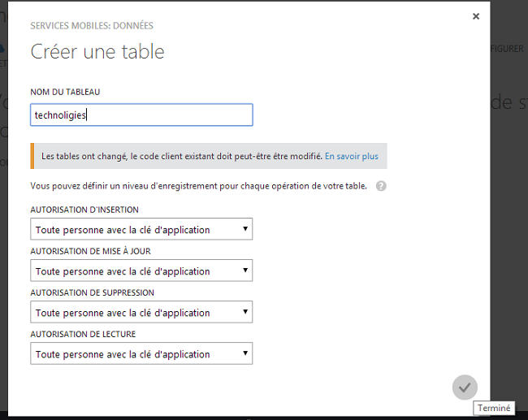Click the Services Mobiles: Données breadcrumb text
The height and width of the screenshot is (420, 528).
(92, 26)
